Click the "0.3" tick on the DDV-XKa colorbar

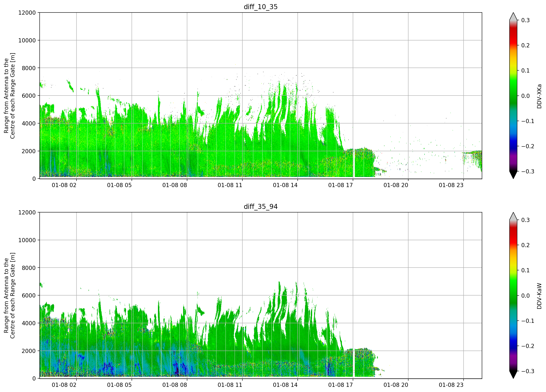point(526,20)
